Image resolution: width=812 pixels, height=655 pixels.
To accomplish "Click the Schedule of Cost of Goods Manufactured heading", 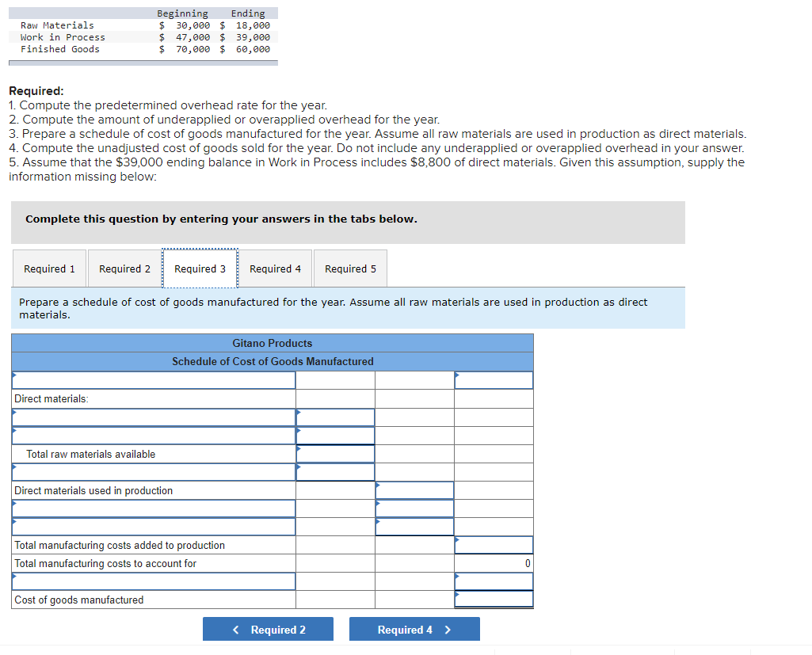I will 273,361.
